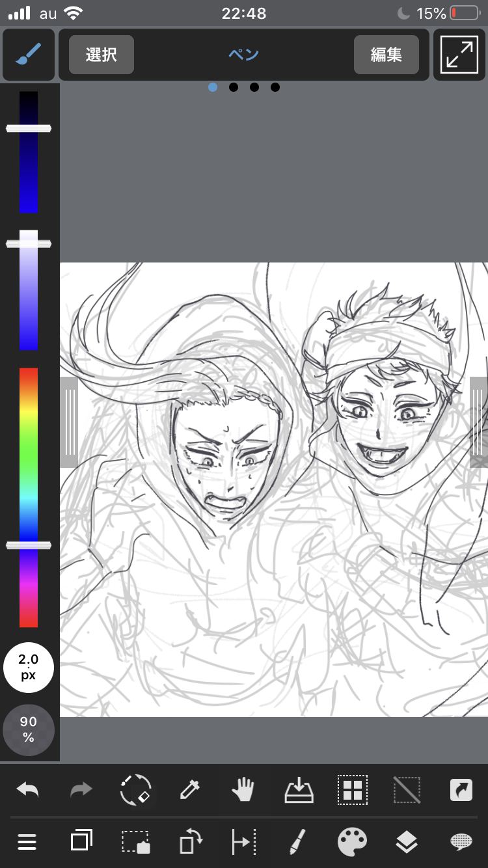Screen dimensions: 488x868
Task: Select the second page dot
Action: [x=234, y=87]
